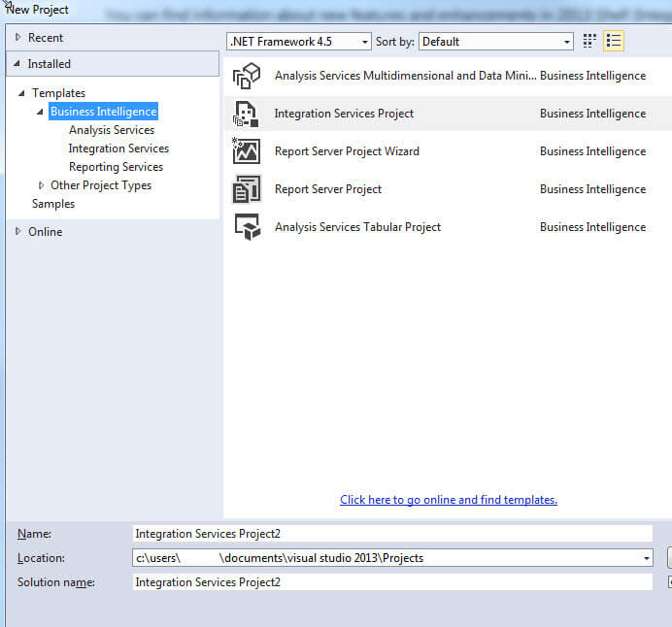Image resolution: width=672 pixels, height=627 pixels.
Task: Select 'Report Server Project' template name
Action: pyautogui.click(x=328, y=189)
